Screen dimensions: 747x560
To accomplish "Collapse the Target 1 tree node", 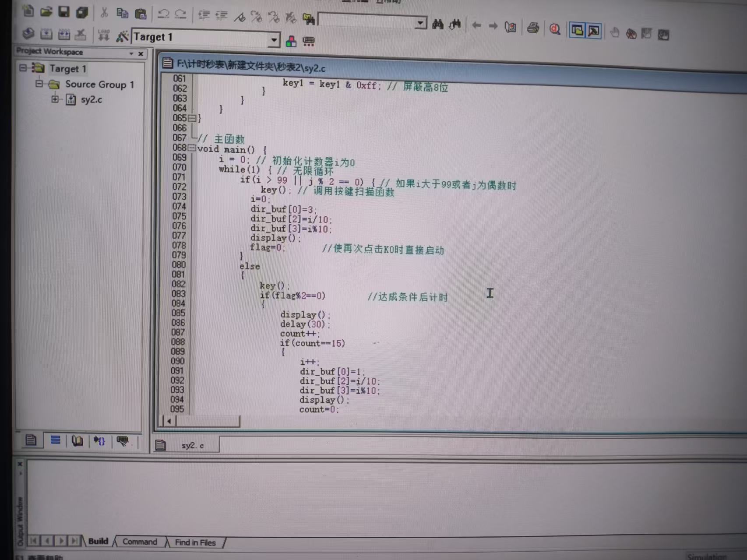I will coord(23,68).
